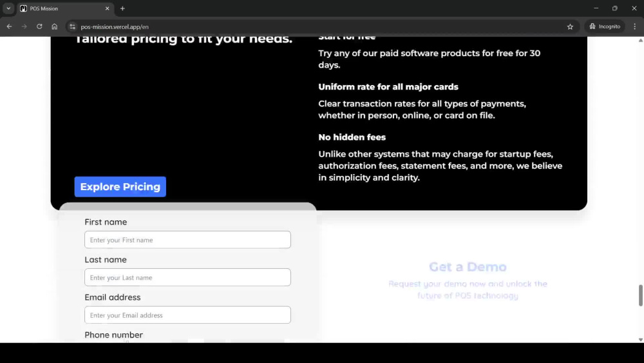Focus the Last name input field
This screenshot has height=363, width=644.
tap(187, 277)
